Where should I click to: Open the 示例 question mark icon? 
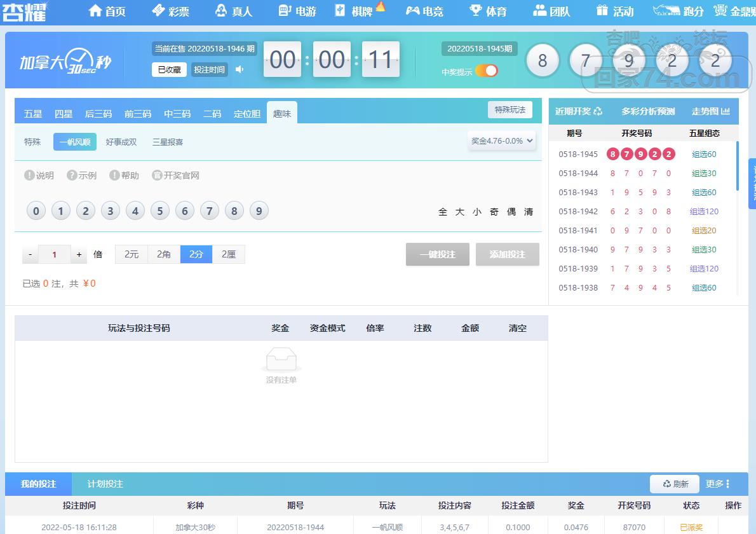click(72, 175)
